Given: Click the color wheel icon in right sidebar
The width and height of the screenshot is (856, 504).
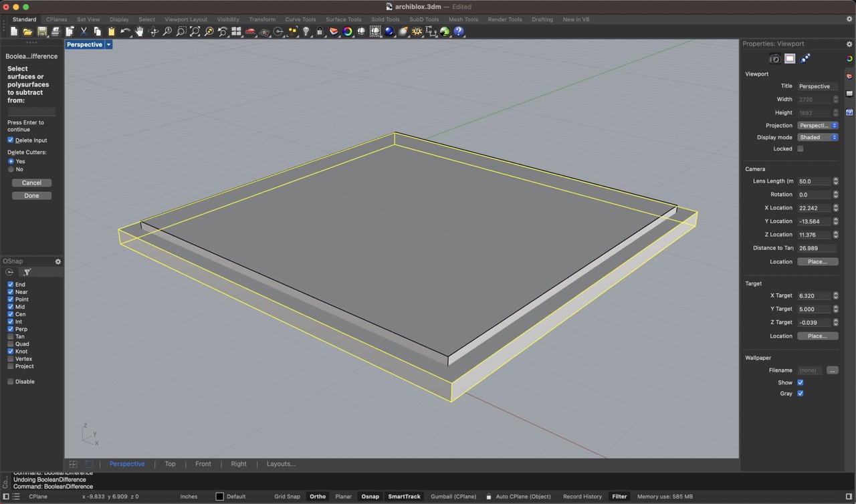Looking at the screenshot, I should pos(849,59).
